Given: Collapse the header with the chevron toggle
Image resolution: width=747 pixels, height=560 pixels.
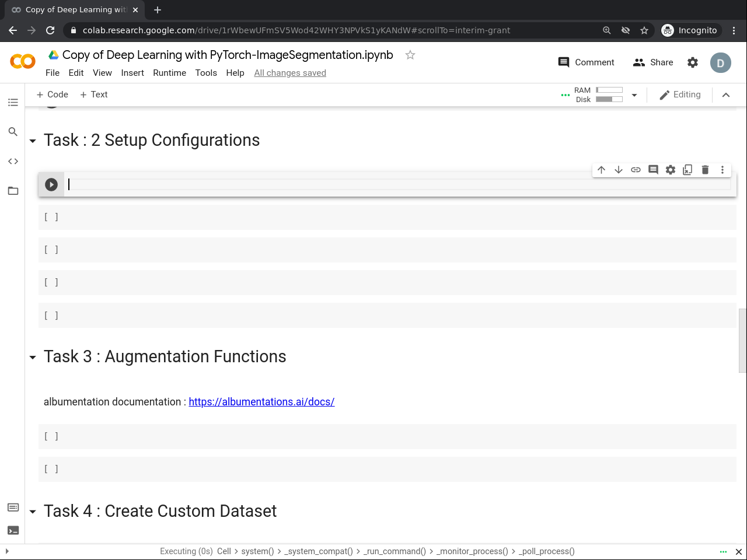Looking at the screenshot, I should [x=726, y=95].
